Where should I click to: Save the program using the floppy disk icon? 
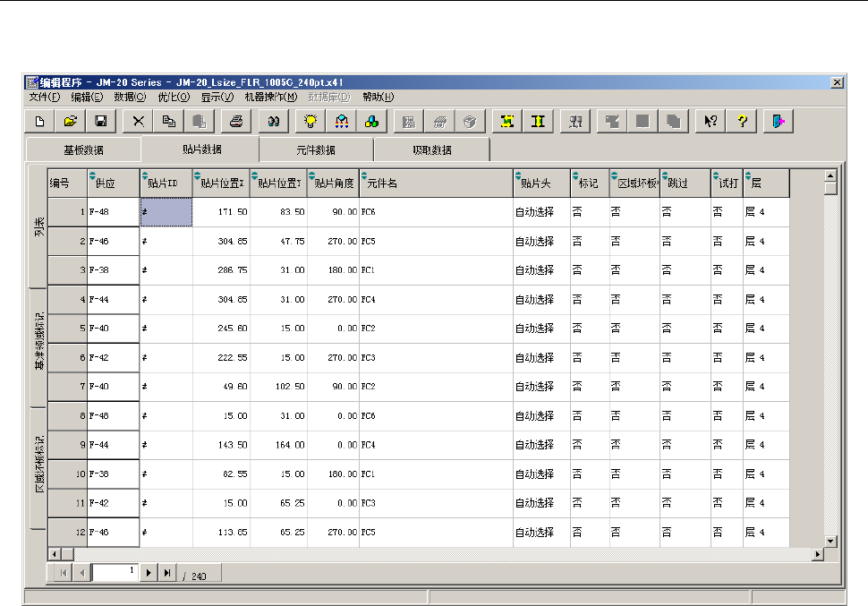(101, 122)
